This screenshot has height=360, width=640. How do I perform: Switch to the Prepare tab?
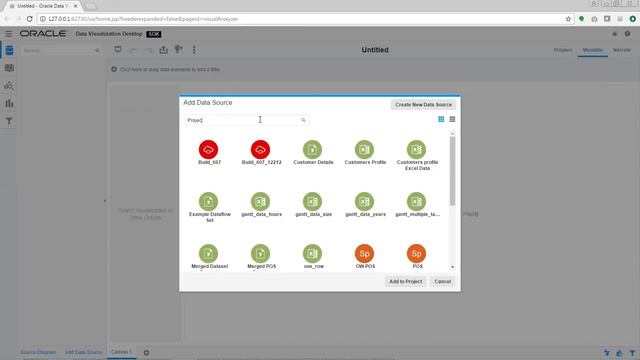point(563,50)
